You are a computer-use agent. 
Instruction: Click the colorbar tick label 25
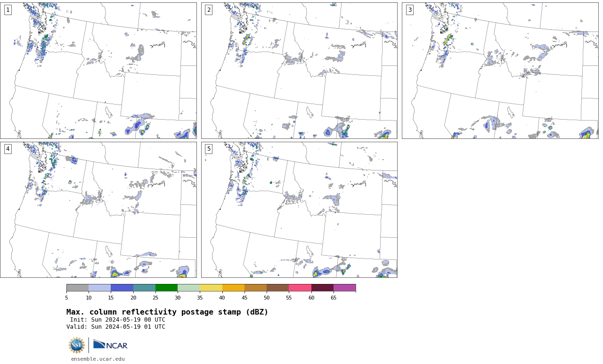(155, 298)
